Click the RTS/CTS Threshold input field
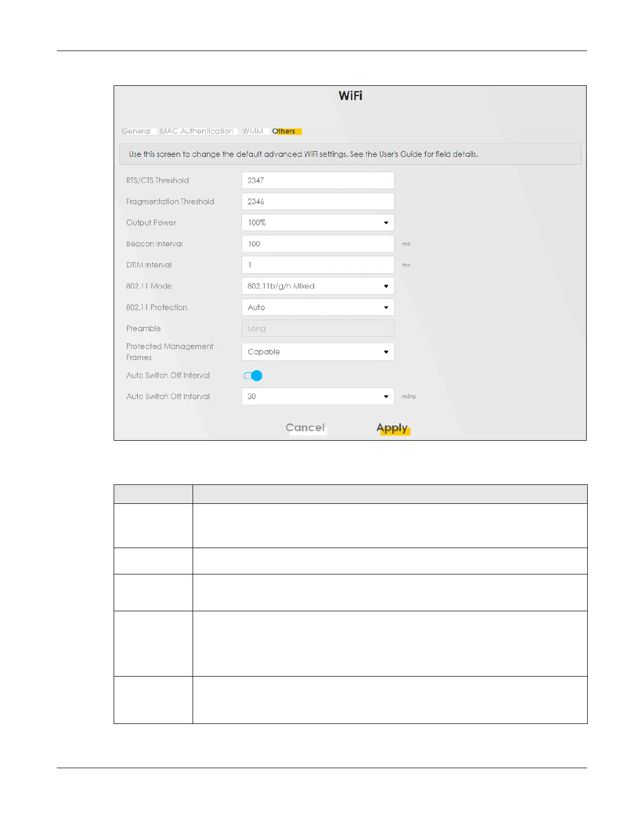The width and height of the screenshot is (644, 834). 318,180
